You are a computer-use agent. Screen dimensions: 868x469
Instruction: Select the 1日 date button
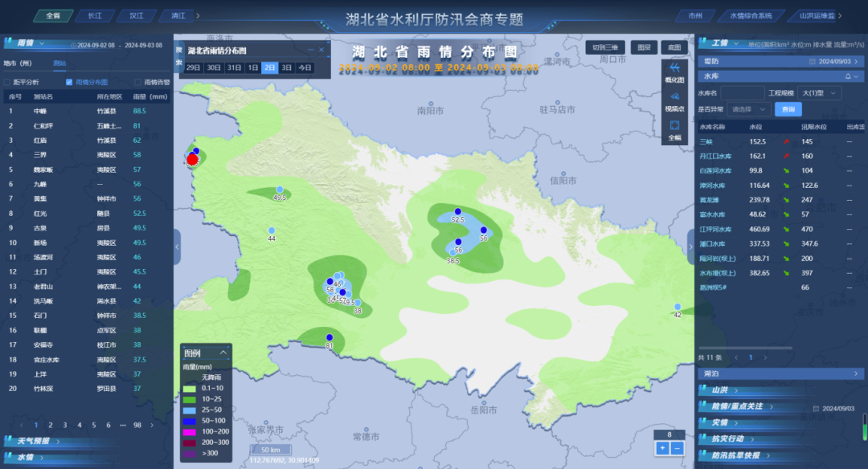pyautogui.click(x=253, y=68)
